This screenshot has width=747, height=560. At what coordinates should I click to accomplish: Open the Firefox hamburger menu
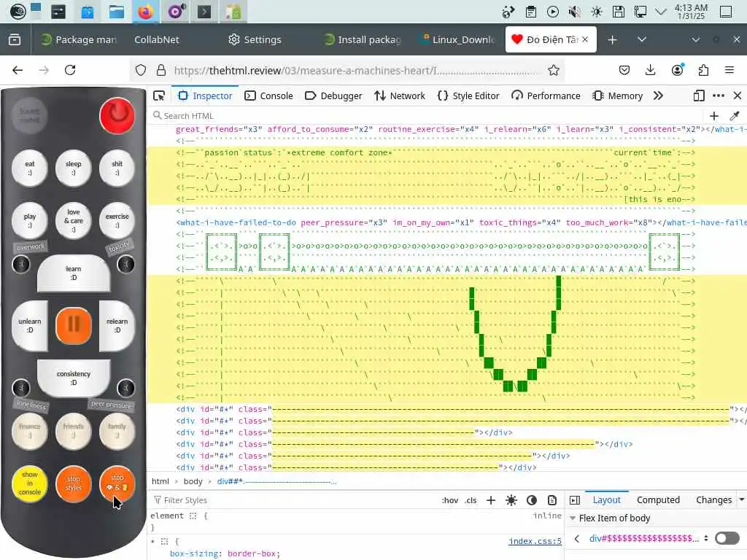tap(729, 71)
